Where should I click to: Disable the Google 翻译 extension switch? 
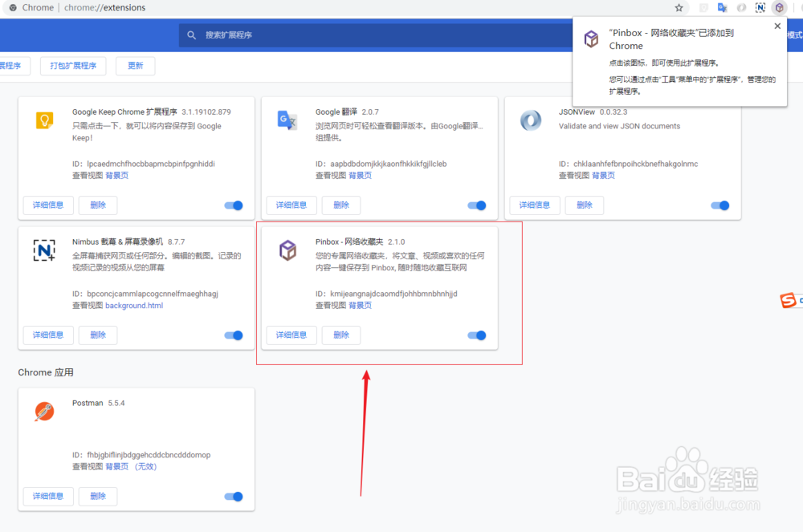pyautogui.click(x=476, y=205)
